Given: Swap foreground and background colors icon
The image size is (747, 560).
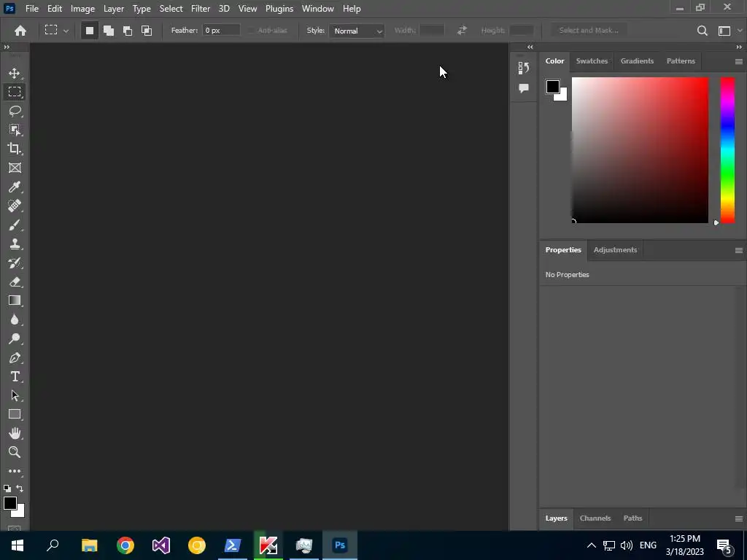Looking at the screenshot, I should point(20,488).
